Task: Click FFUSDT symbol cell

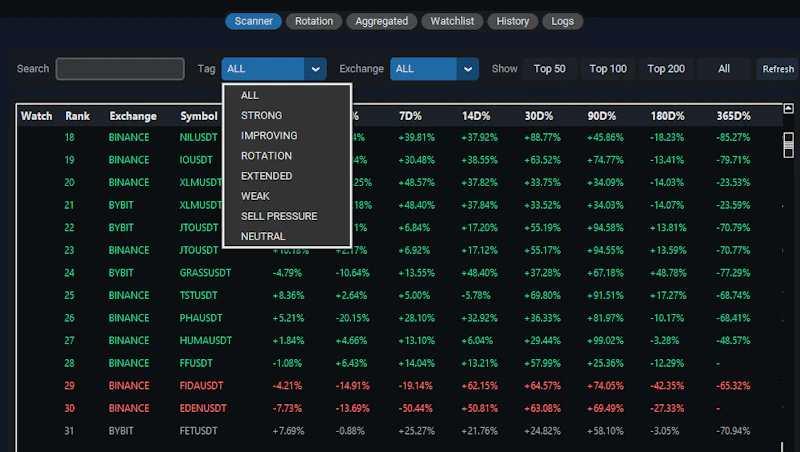Action: (x=196, y=363)
